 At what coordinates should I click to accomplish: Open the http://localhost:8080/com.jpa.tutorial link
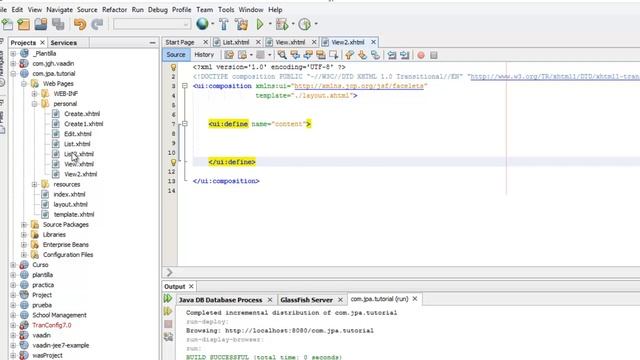tap(299, 331)
